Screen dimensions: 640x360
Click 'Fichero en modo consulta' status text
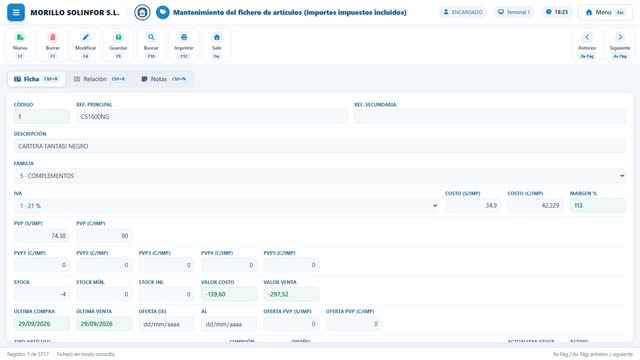click(86, 354)
